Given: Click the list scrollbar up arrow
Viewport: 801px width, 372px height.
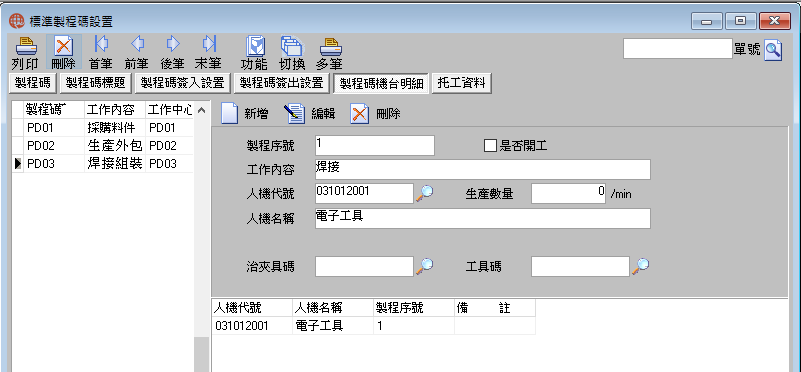Looking at the screenshot, I should click(x=202, y=110).
